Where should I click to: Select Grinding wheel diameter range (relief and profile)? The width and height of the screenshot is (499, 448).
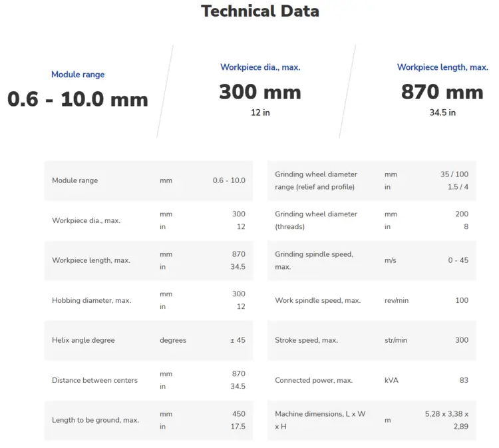pyautogui.click(x=316, y=180)
